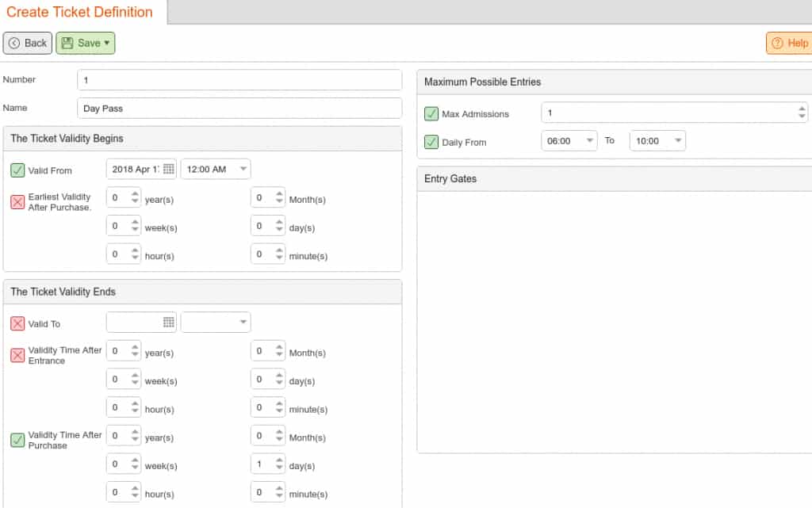This screenshot has height=508, width=812.
Task: Click the Back arrow icon
Action: (14, 44)
